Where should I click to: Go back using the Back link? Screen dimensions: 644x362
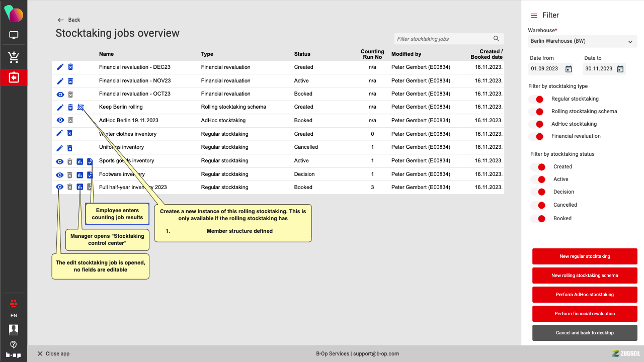pos(69,20)
